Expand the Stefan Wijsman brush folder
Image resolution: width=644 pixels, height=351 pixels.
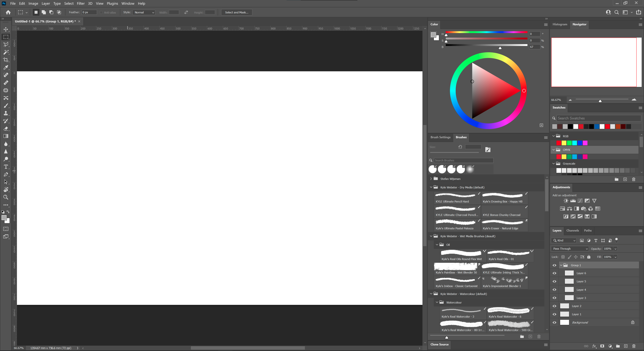click(431, 179)
